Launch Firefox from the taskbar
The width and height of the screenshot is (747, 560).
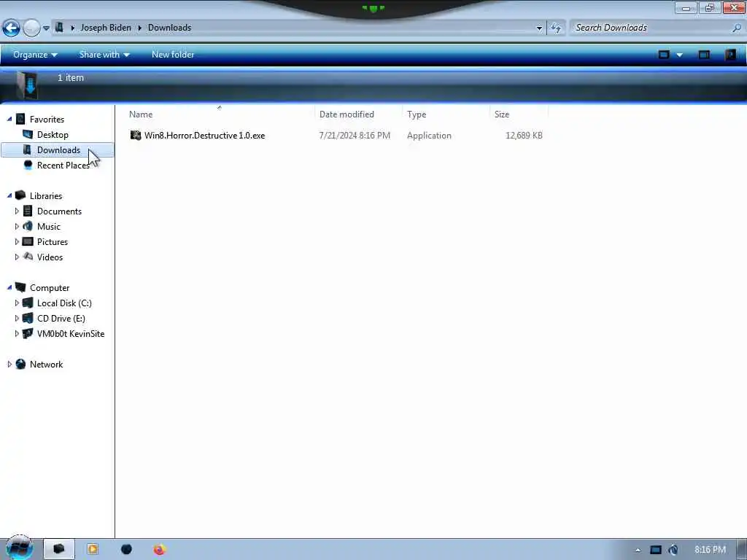pyautogui.click(x=159, y=549)
